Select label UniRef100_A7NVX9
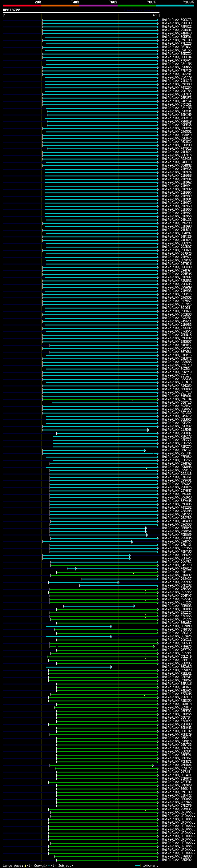 point(177,71)
